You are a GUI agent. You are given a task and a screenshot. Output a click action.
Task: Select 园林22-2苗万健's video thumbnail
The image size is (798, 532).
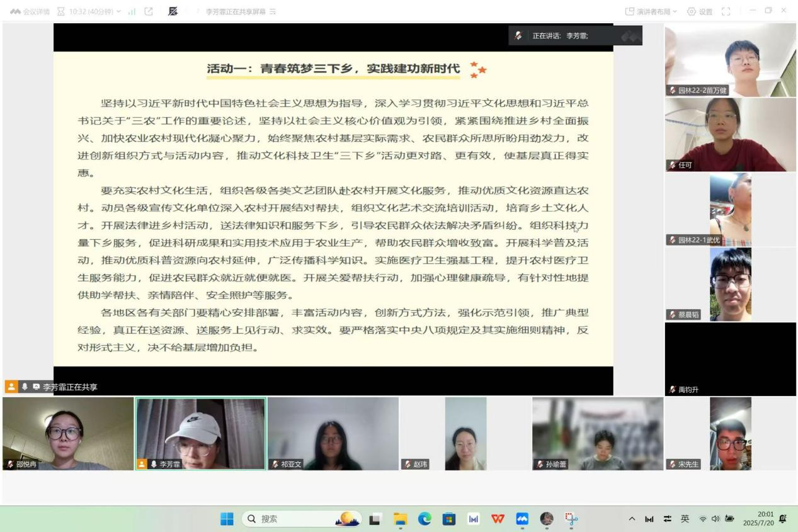coord(730,60)
